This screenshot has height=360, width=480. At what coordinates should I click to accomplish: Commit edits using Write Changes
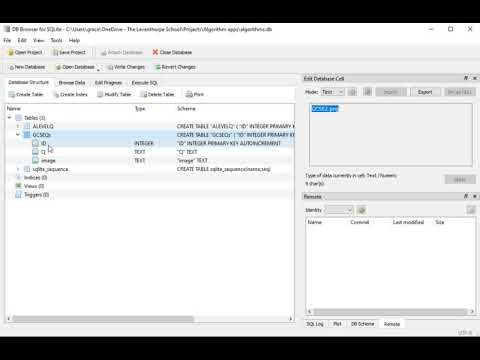(x=126, y=67)
